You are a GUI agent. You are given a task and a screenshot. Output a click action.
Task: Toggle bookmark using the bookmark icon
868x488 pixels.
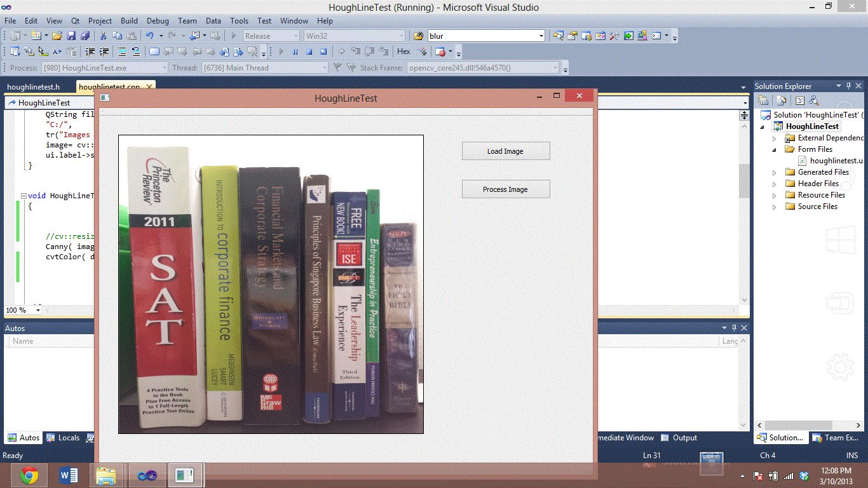154,51
